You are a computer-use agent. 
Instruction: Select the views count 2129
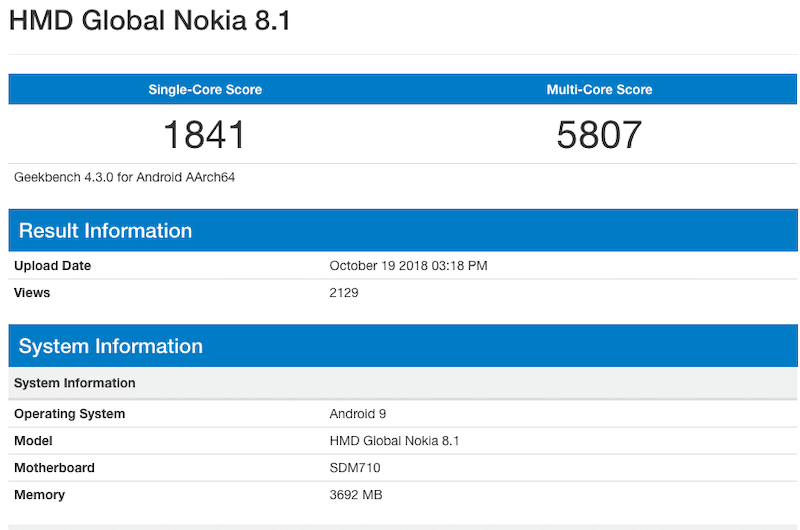[344, 293]
